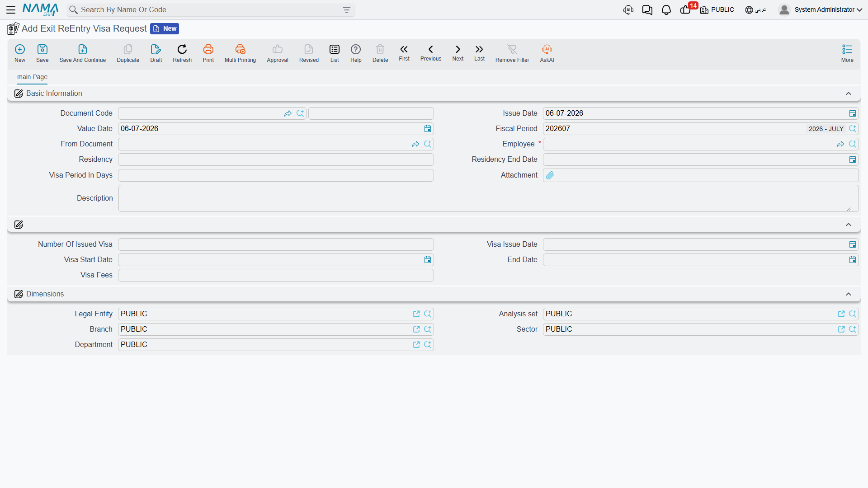The width and height of the screenshot is (868, 488).
Task: Refresh the form
Action: click(182, 53)
